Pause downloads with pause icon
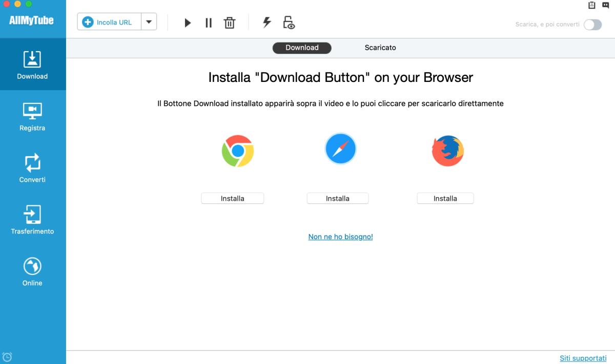This screenshot has height=364, width=615. [x=208, y=23]
